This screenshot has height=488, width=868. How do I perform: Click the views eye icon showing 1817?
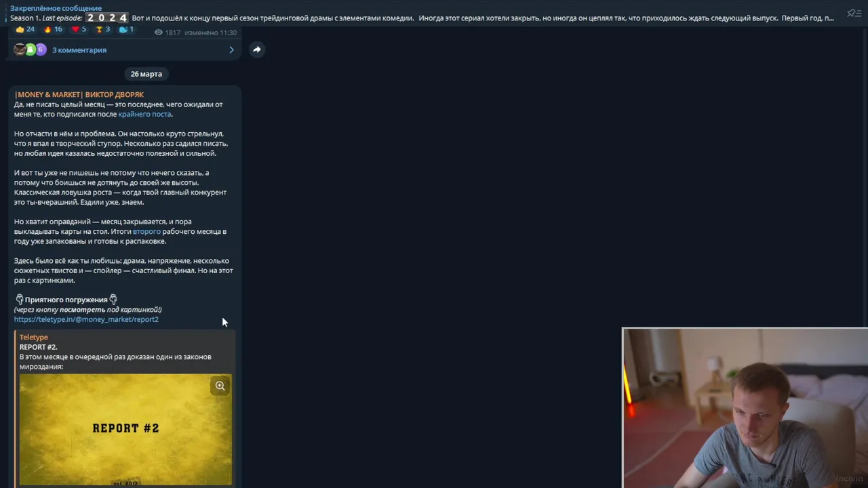click(x=159, y=33)
